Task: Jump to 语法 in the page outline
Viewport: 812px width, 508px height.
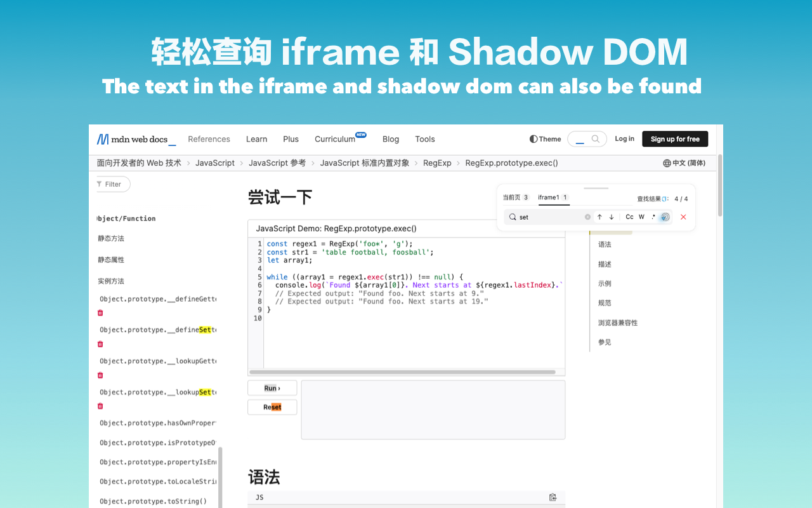Action: click(605, 244)
